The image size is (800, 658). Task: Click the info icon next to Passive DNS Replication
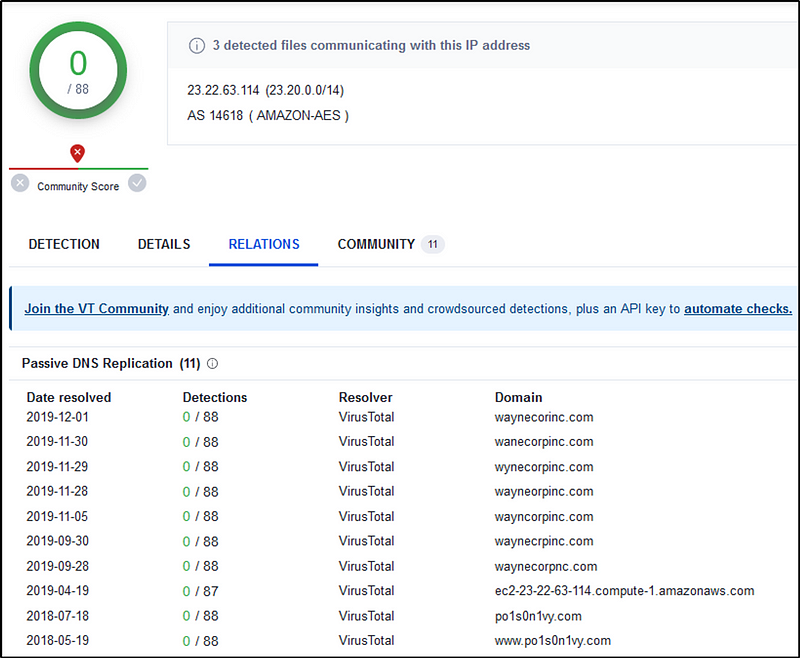pyautogui.click(x=212, y=364)
